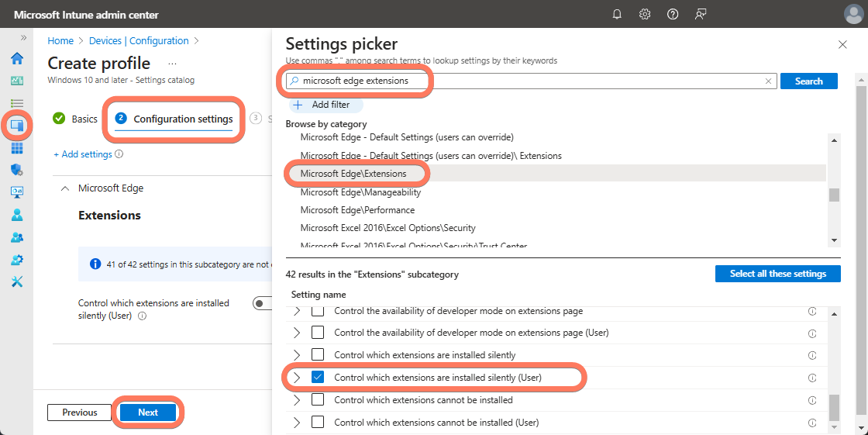Image resolution: width=868 pixels, height=435 pixels.
Task: Toggle the installed silently (User) switch
Action: tap(262, 303)
